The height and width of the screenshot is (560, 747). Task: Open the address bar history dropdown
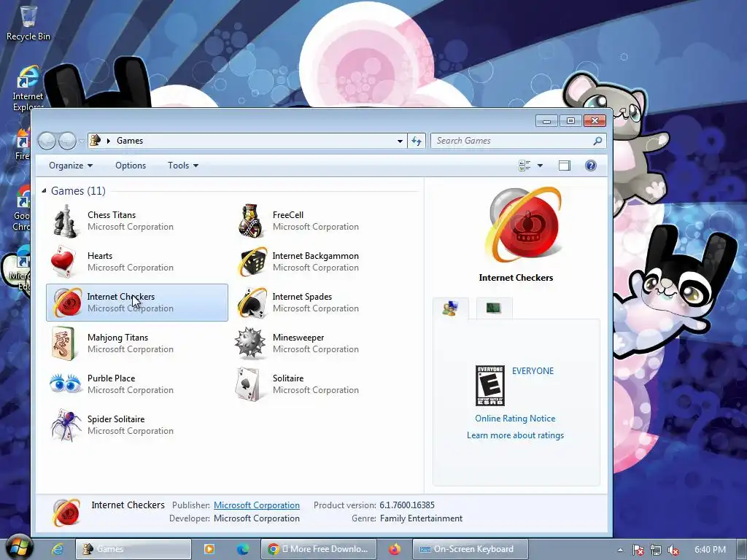[400, 141]
